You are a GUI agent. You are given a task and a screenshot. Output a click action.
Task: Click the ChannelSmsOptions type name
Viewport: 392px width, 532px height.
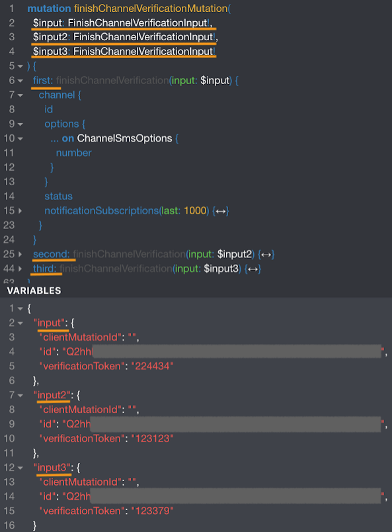click(x=124, y=138)
